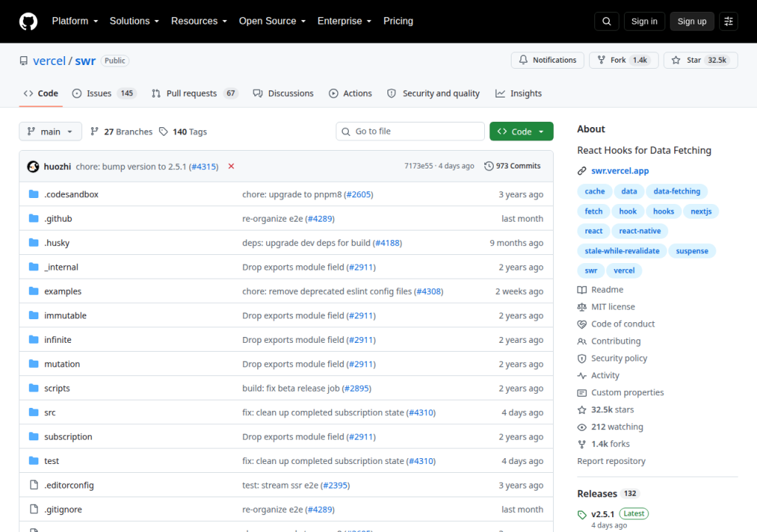Switch to the Code tab
Image resolution: width=757 pixels, height=532 pixels.
41,93
